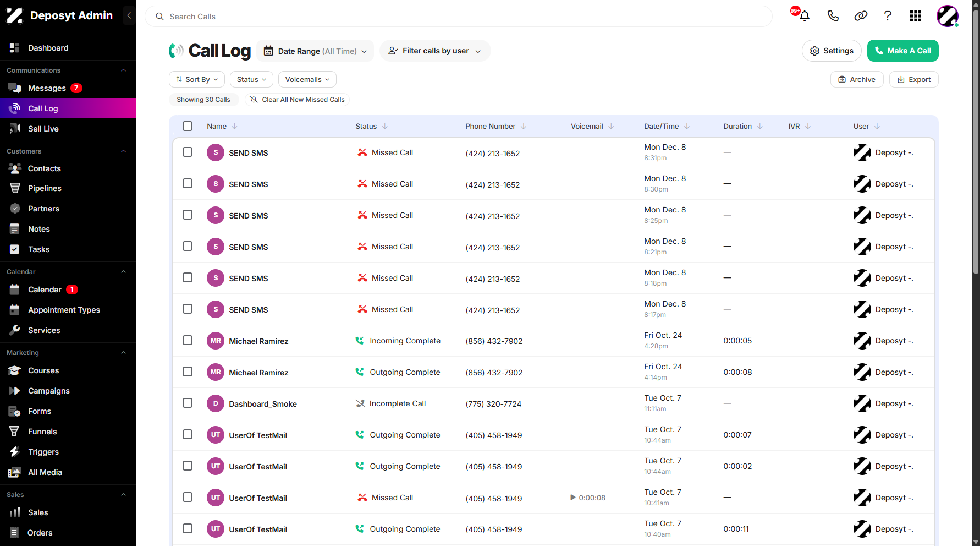Screen dimensions: 980x546
Task: Sort by Phone Number column arrow
Action: coord(524,126)
